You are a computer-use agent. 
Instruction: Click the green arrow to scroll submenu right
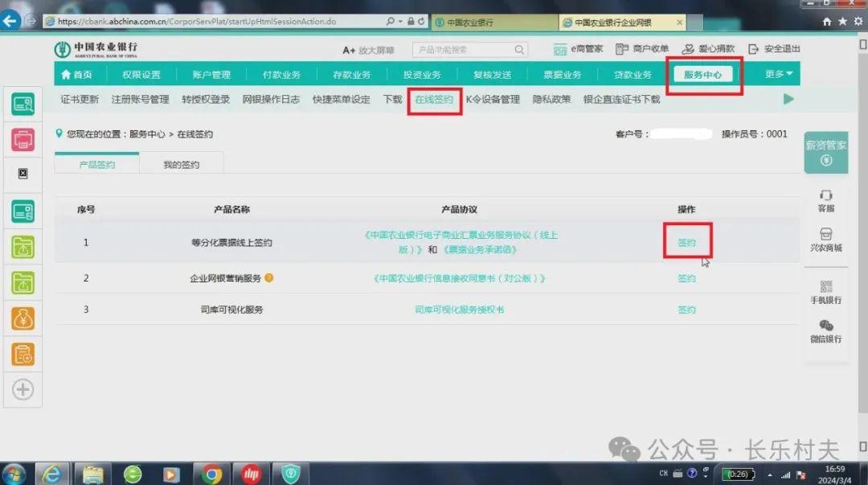point(788,99)
